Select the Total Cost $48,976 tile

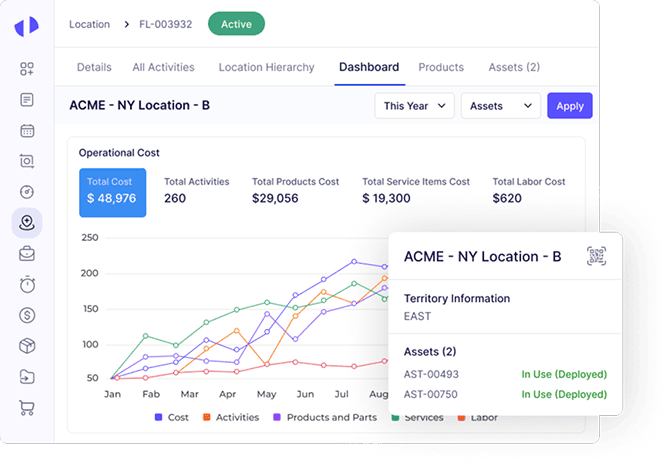[x=112, y=192]
